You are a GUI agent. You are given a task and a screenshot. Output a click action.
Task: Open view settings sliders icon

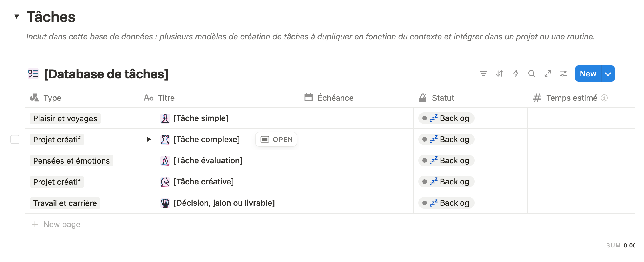[563, 74]
